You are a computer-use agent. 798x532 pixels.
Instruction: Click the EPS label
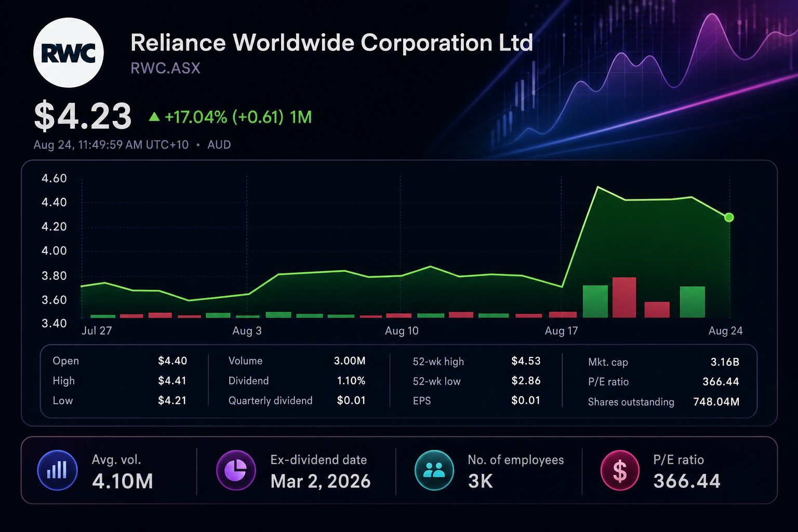click(x=422, y=401)
